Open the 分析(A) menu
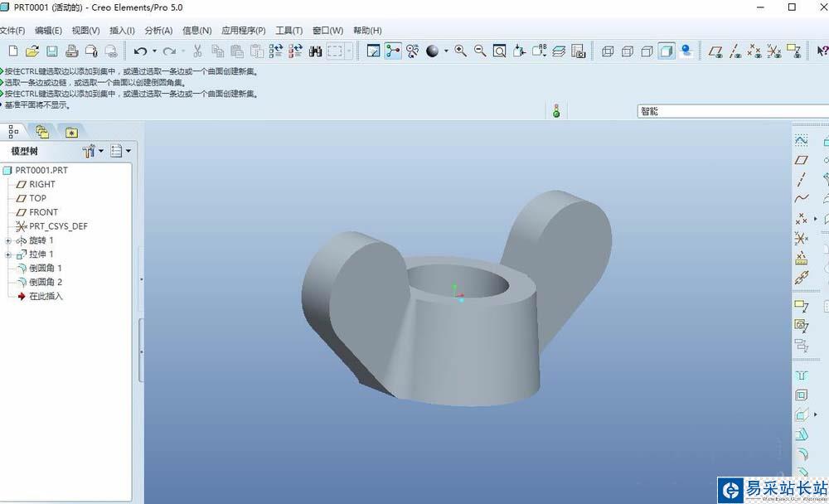 coord(158,31)
